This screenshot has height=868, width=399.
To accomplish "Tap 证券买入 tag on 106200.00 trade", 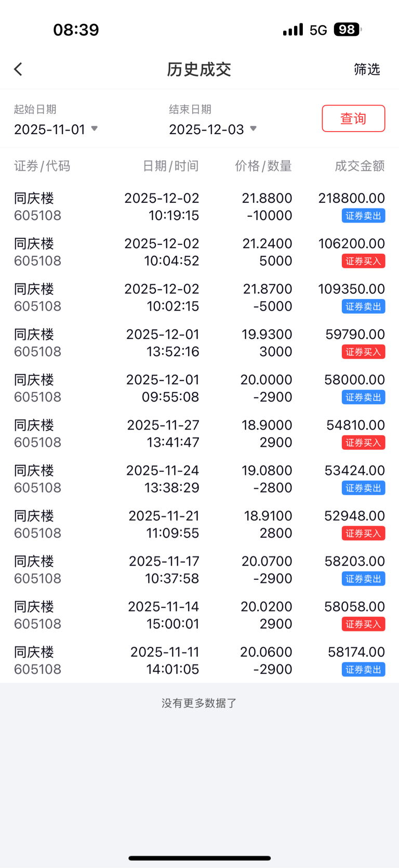I will (363, 261).
